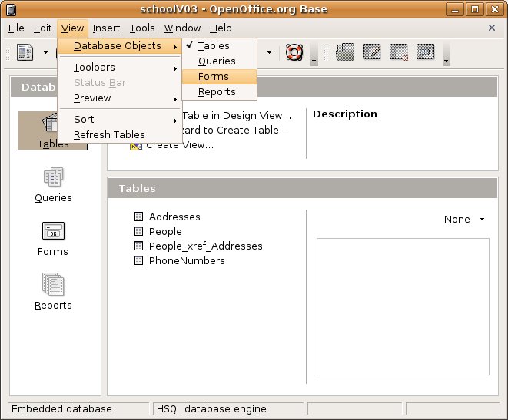The image size is (508, 420).
Task: Choose Queries in Database Objects submenu
Action: pyautogui.click(x=219, y=61)
